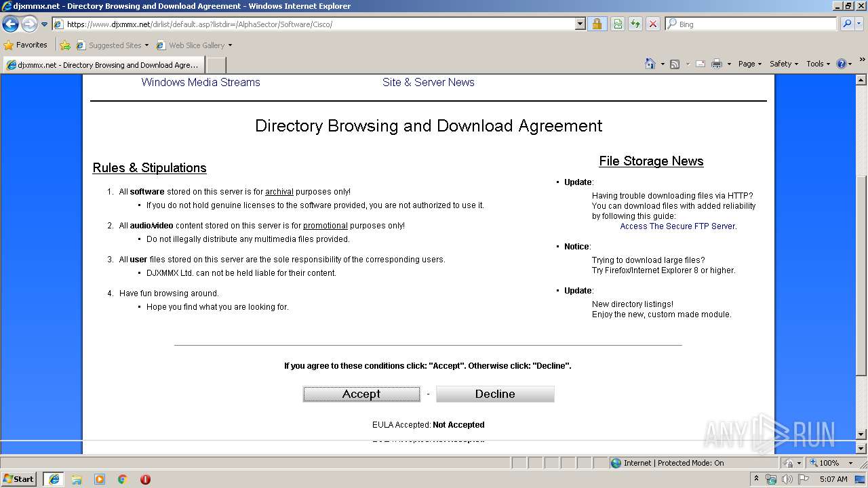The width and height of the screenshot is (868, 488).
Task: Click Internet Explorer taskbar icon
Action: point(54,479)
